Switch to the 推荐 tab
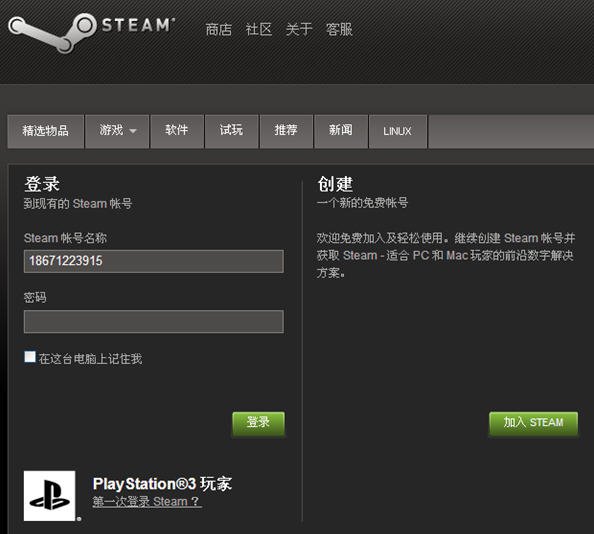 click(286, 131)
